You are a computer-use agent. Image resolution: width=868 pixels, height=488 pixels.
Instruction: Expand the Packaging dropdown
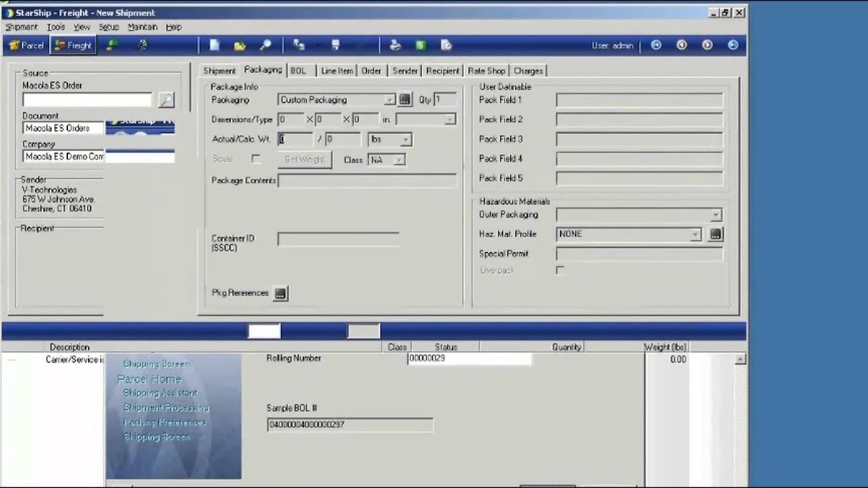[x=389, y=100]
